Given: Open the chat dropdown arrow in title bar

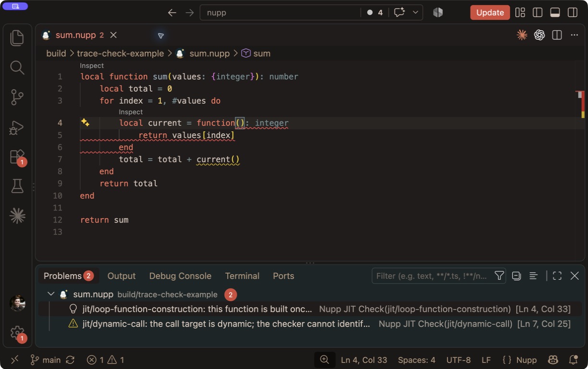Looking at the screenshot, I should [416, 12].
